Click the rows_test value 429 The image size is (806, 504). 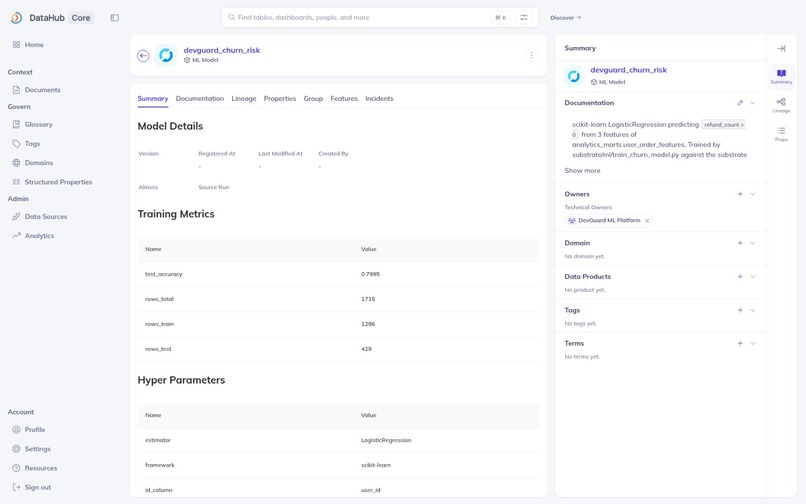tap(366, 349)
